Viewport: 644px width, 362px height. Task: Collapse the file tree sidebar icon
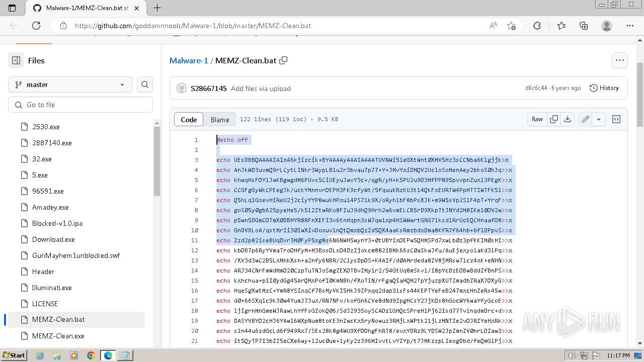pyautogui.click(x=16, y=60)
